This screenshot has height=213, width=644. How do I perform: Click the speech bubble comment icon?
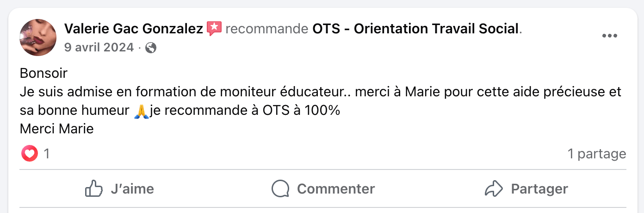(x=280, y=188)
